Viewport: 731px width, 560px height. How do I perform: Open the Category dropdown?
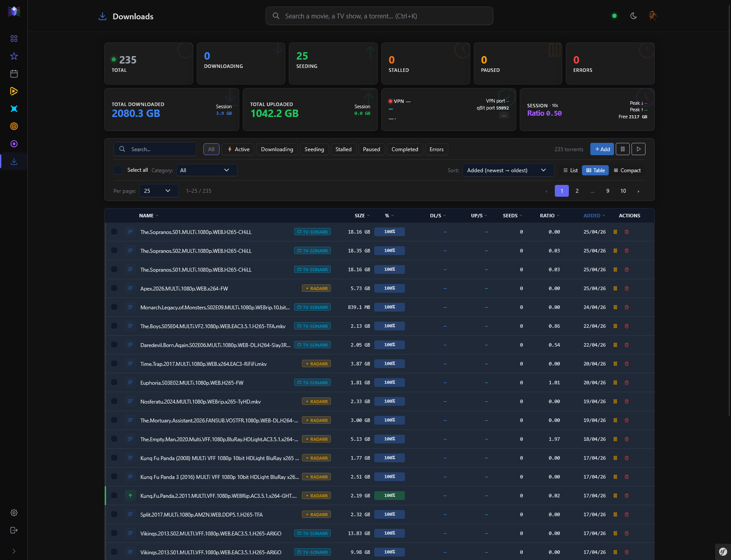(206, 170)
